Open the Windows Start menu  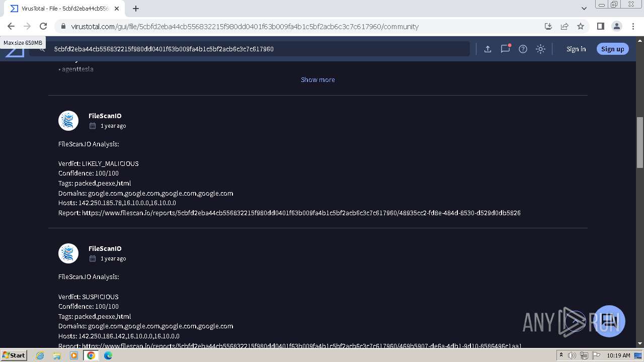point(14,355)
